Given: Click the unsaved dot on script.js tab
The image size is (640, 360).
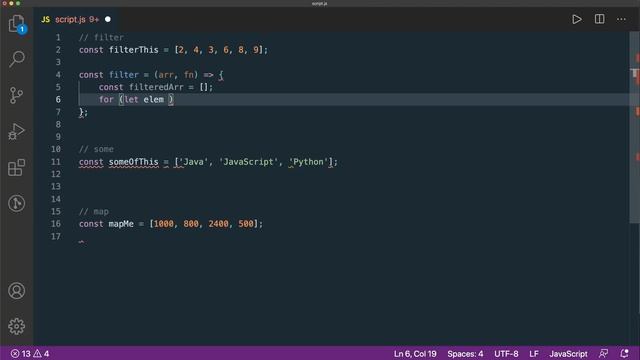Looking at the screenshot, I should 108,19.
